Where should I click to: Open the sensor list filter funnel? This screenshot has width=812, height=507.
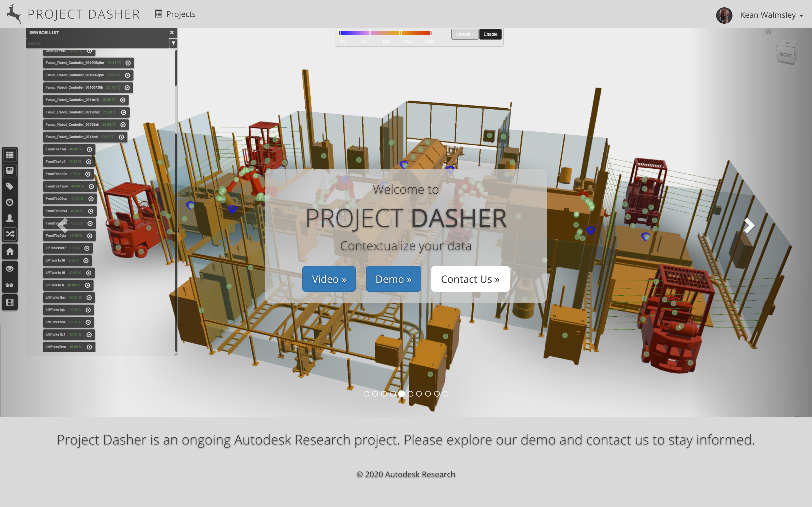click(x=173, y=43)
